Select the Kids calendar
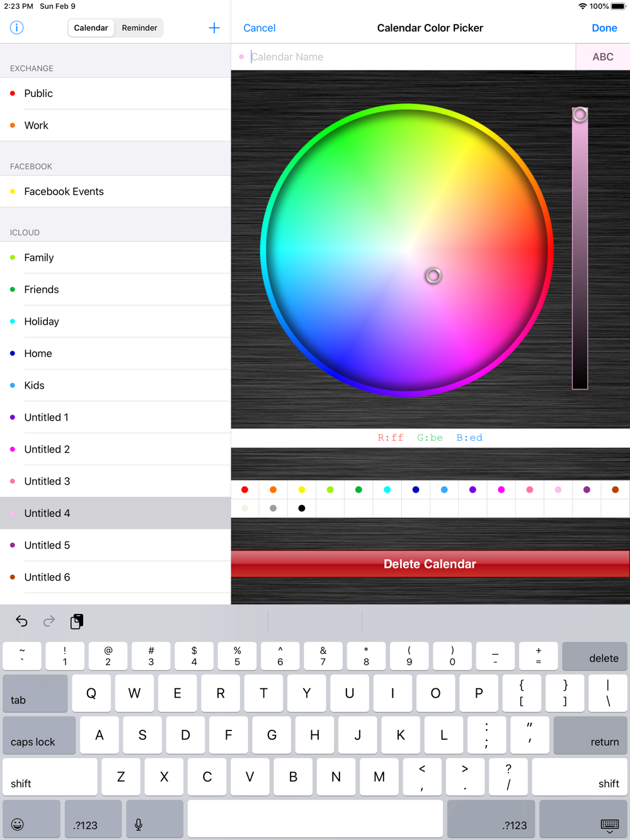The image size is (630, 840). tap(115, 385)
